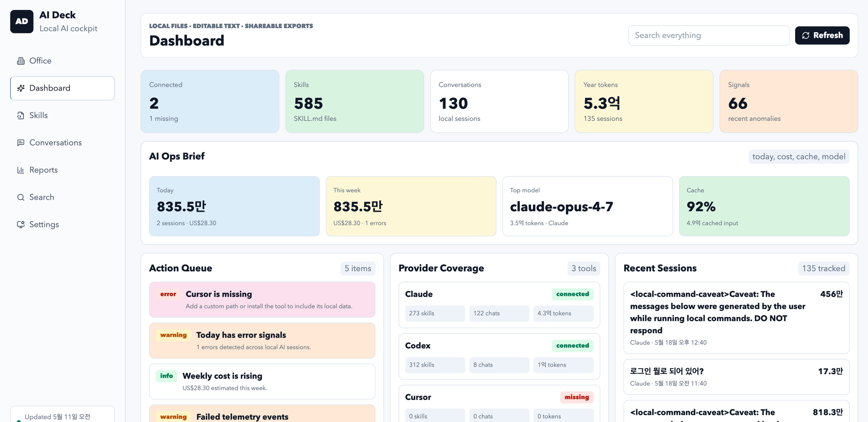868x422 pixels.
Task: Click the Conversations chat bubble icon
Action: click(20, 143)
